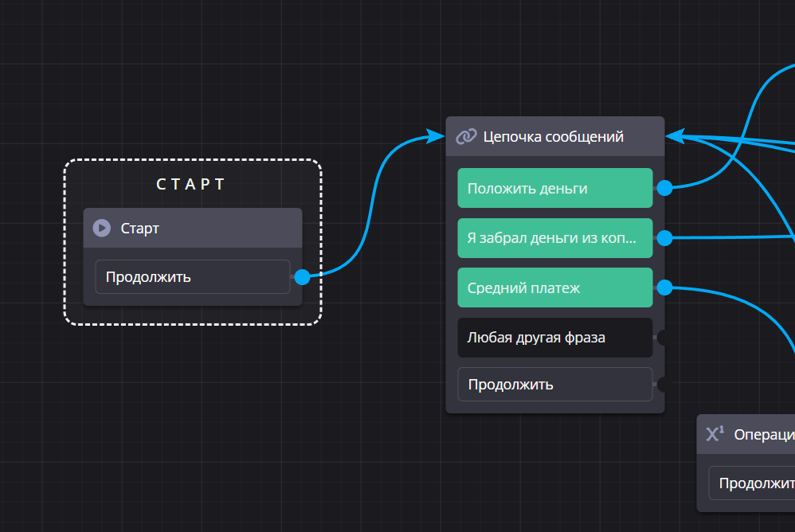Click the СТАРТ group label
The width and height of the screenshot is (795, 532).
coord(192,185)
